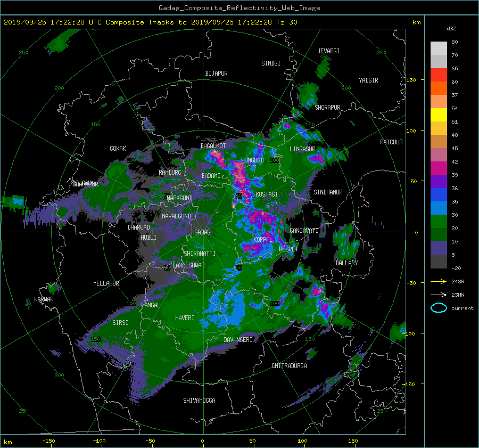
Task: Click the BADAMI label
Action: (x=211, y=176)
